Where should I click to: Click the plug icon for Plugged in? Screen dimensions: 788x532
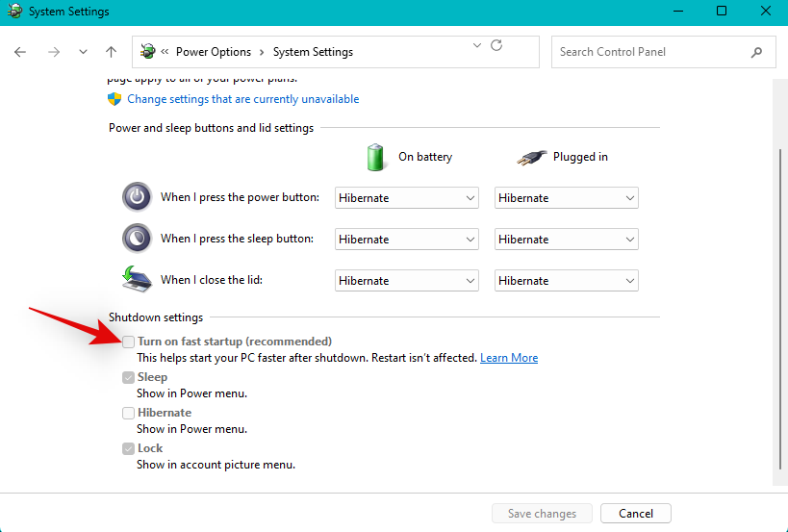[x=531, y=158]
